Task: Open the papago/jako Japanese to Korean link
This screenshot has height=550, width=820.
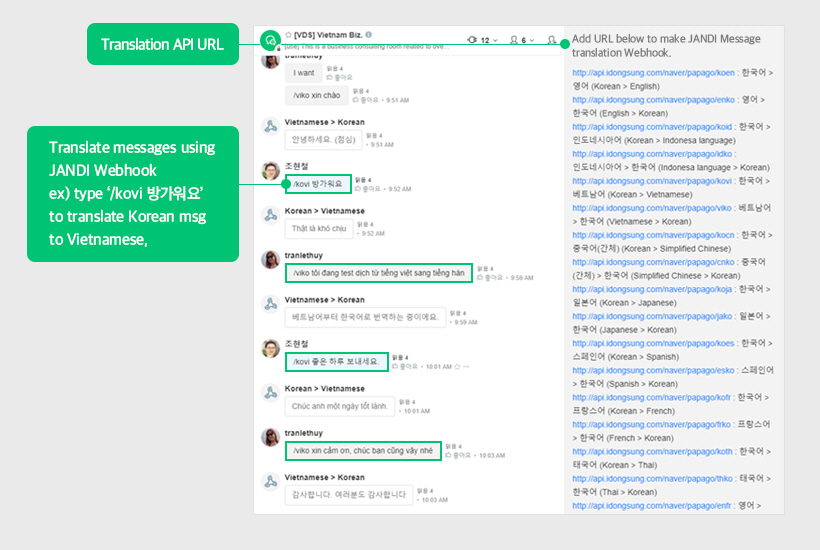Action: click(652, 316)
